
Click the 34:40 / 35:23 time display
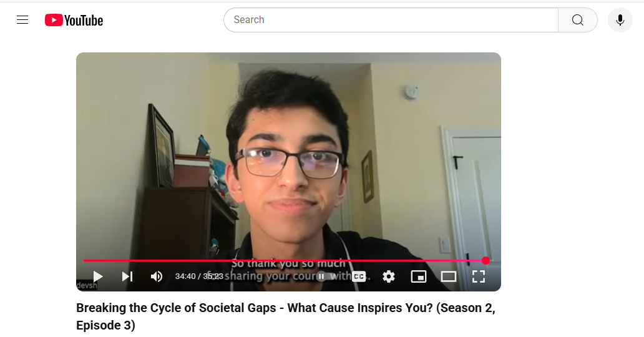199,276
